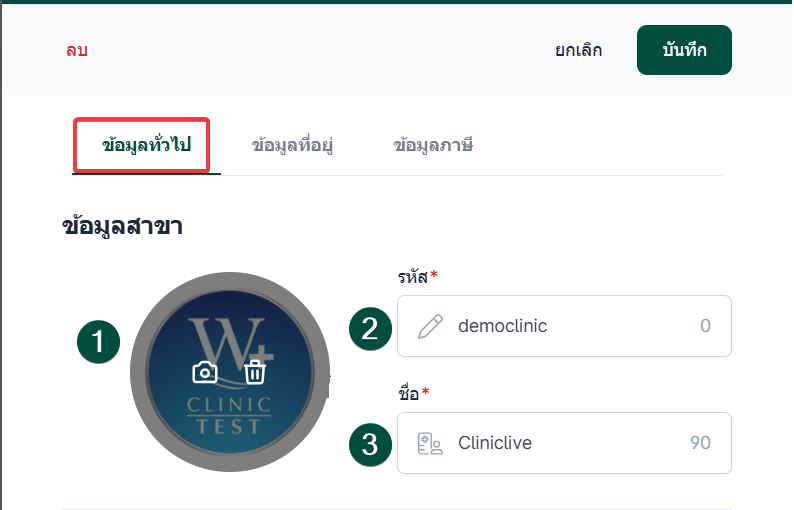Switch to the ข้อมูลที่อยู่ tab
Screen dimensions: 794x510
(292, 146)
